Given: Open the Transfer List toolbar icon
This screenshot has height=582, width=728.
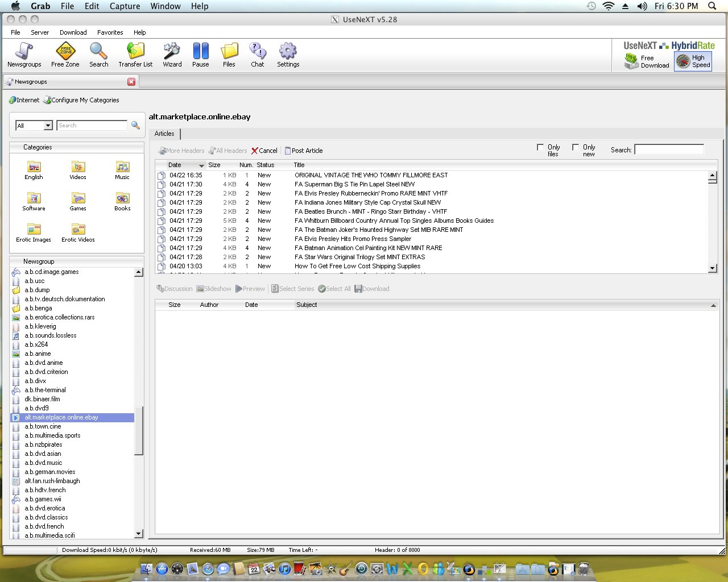Looking at the screenshot, I should [135, 51].
